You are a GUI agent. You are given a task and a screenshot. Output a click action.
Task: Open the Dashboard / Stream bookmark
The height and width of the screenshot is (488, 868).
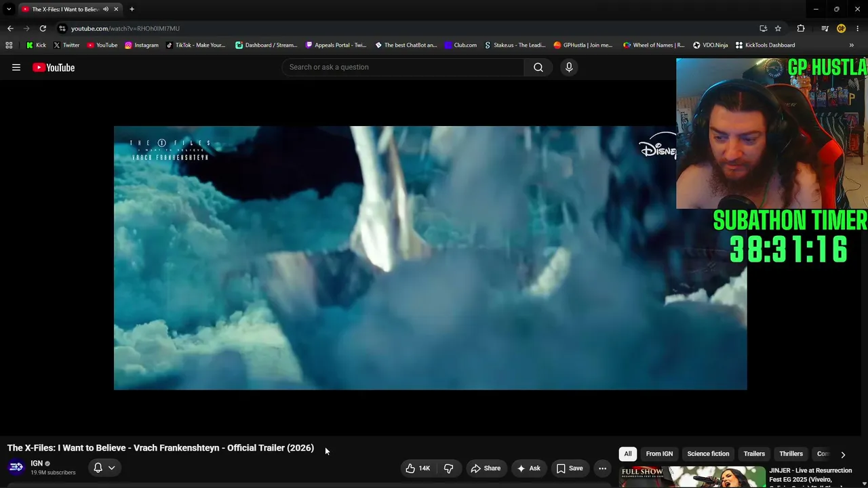pos(266,45)
